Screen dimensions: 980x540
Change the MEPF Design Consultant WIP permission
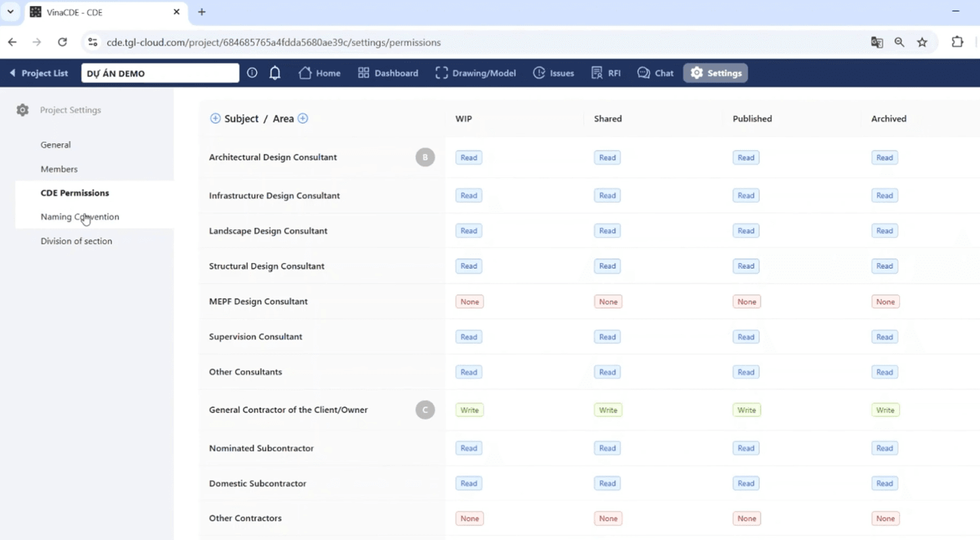click(469, 302)
